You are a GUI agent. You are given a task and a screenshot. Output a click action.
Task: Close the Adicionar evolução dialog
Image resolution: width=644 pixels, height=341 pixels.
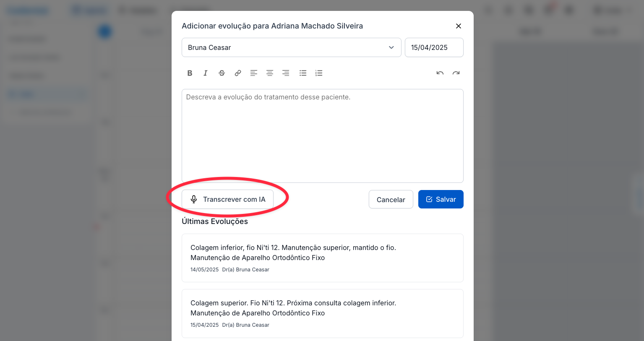coord(459,26)
